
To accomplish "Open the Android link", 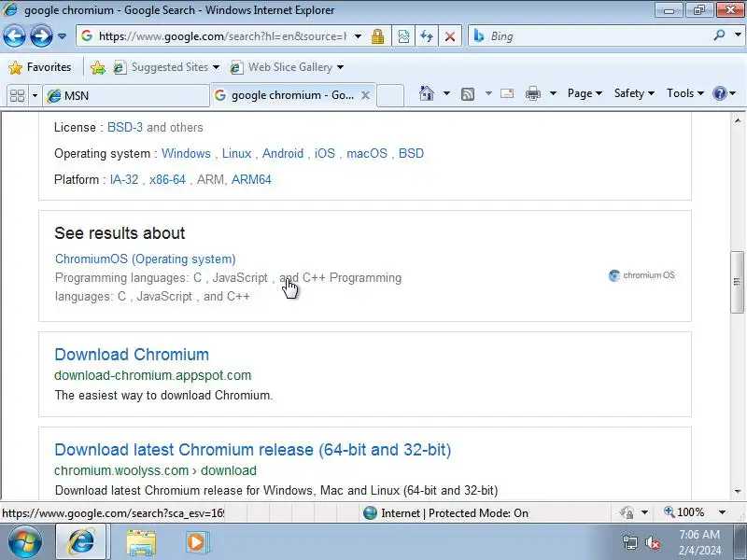I will point(283,153).
